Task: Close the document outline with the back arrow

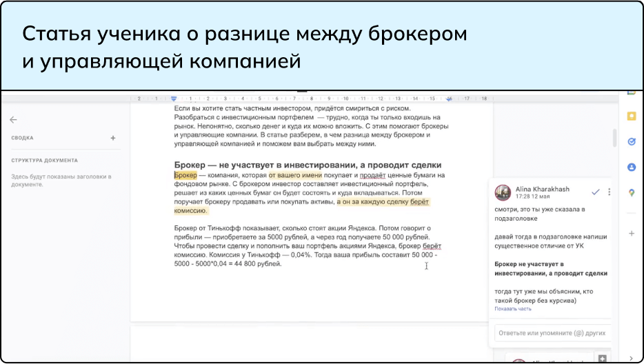Action: (x=13, y=120)
